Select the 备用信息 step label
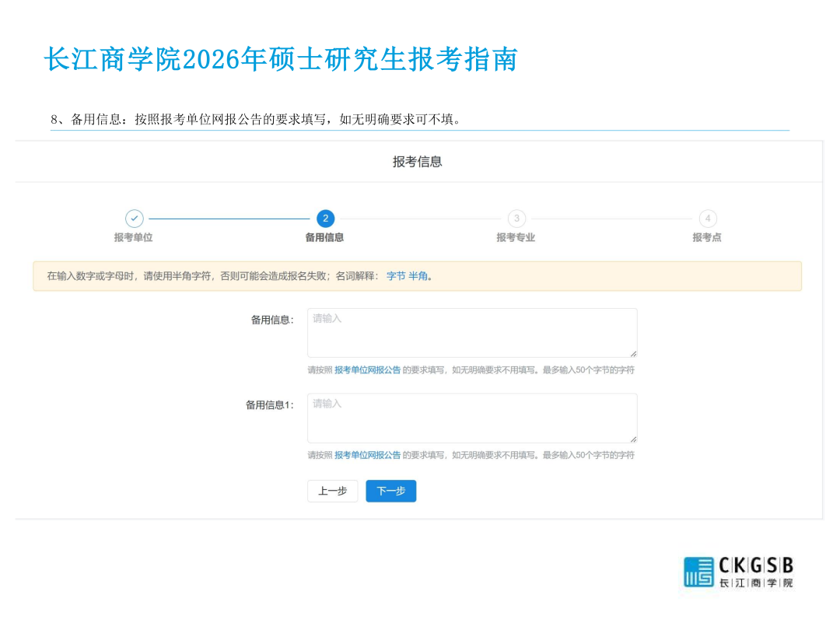 pos(325,237)
